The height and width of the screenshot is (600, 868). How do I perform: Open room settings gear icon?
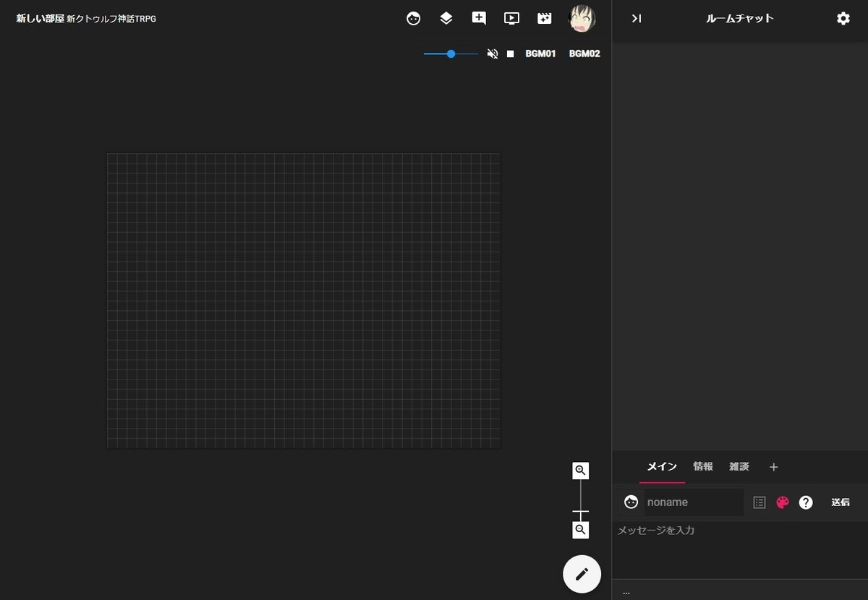[x=843, y=19]
